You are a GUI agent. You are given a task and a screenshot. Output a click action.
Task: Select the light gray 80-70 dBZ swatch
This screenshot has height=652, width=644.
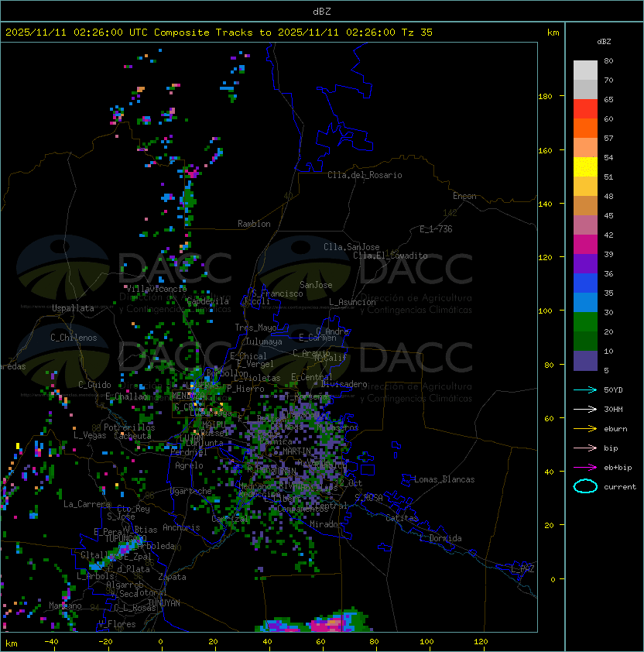click(x=585, y=70)
